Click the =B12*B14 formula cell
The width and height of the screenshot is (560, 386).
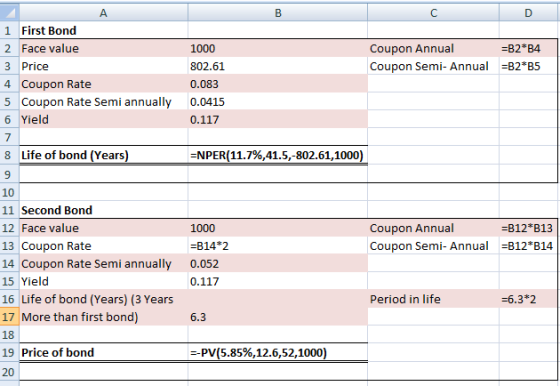coord(529,246)
